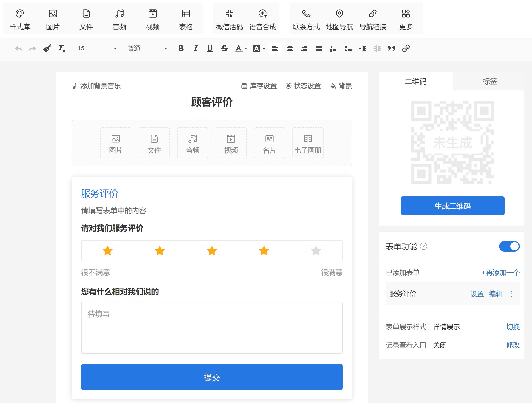Add 视频 in content placeholder

point(231,143)
